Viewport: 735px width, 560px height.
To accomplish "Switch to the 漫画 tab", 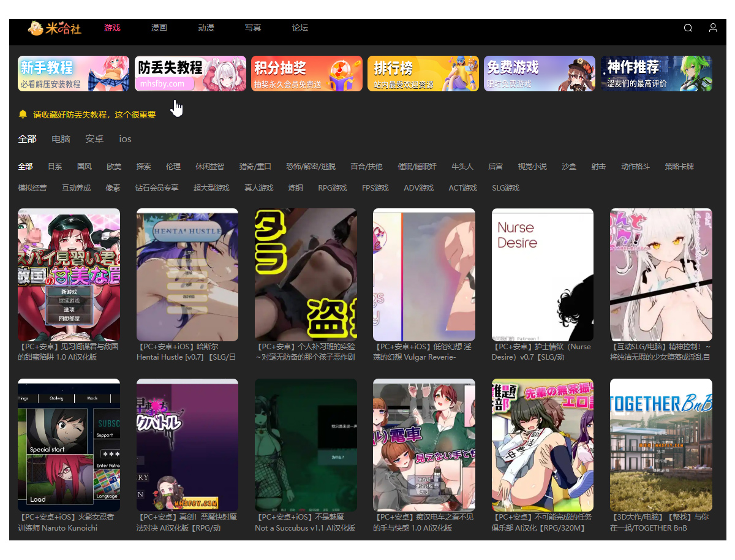I will click(159, 28).
